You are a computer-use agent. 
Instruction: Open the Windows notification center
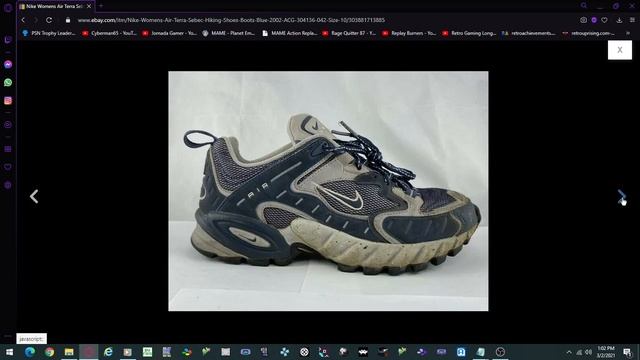[627, 352]
